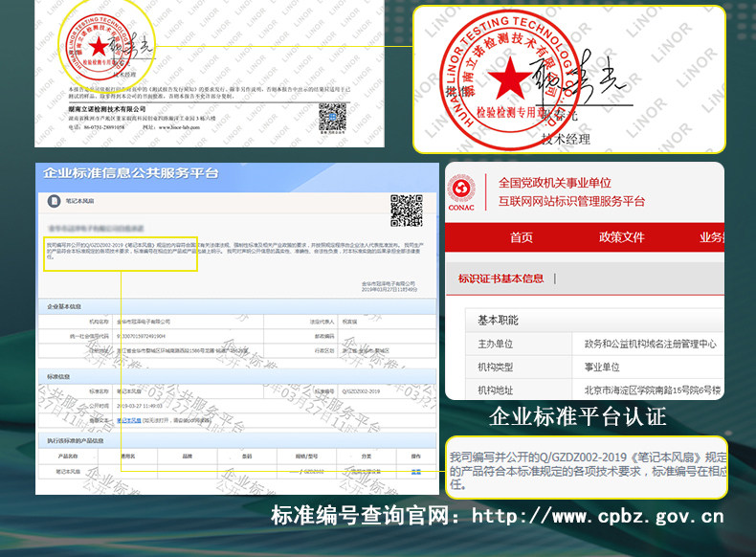This screenshot has height=557, width=756.
Task: Click the 技术经理 text in the enlarged view
Action: (x=566, y=140)
